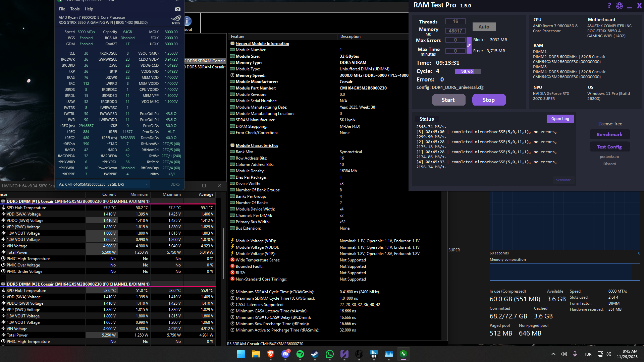
Task: Click the microphone icon in system tray
Action: tap(575, 354)
